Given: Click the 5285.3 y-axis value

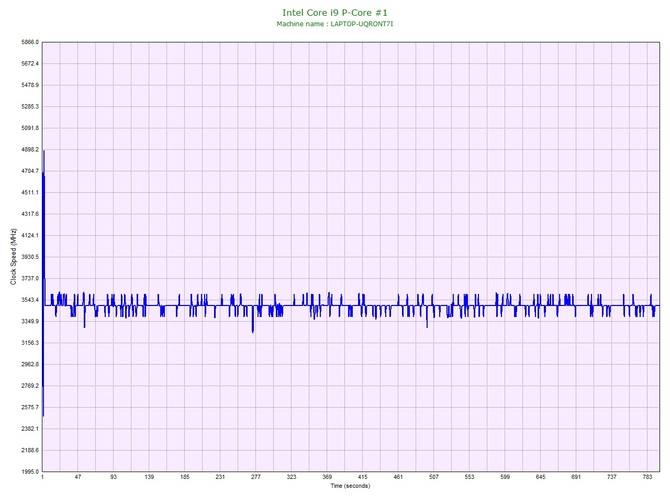Looking at the screenshot, I should tap(30, 106).
